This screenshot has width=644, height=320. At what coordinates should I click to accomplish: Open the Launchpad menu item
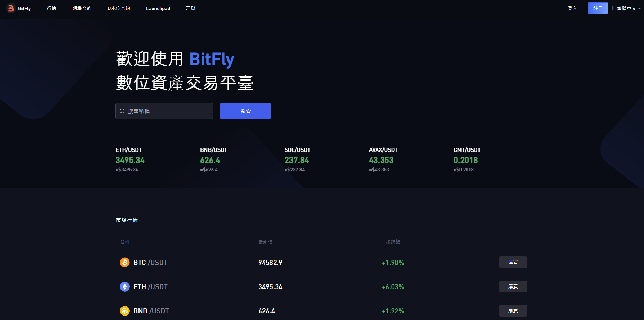[158, 8]
